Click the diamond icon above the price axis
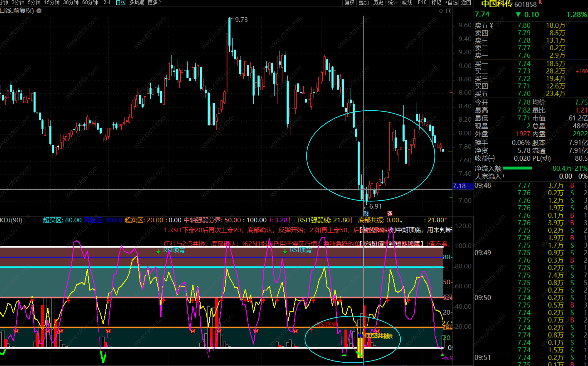Screen dimensions: 588x366 click(x=441, y=11)
